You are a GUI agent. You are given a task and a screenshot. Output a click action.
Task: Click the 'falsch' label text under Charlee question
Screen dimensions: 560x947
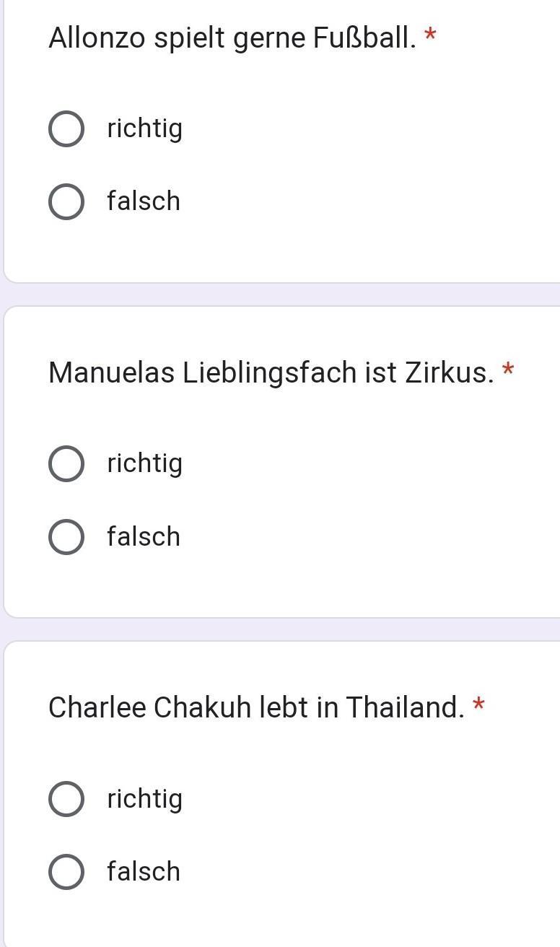(x=143, y=871)
